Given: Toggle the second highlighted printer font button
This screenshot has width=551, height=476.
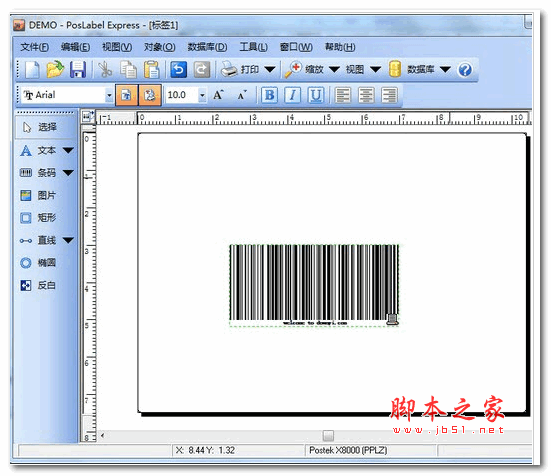Looking at the screenshot, I should (x=150, y=95).
